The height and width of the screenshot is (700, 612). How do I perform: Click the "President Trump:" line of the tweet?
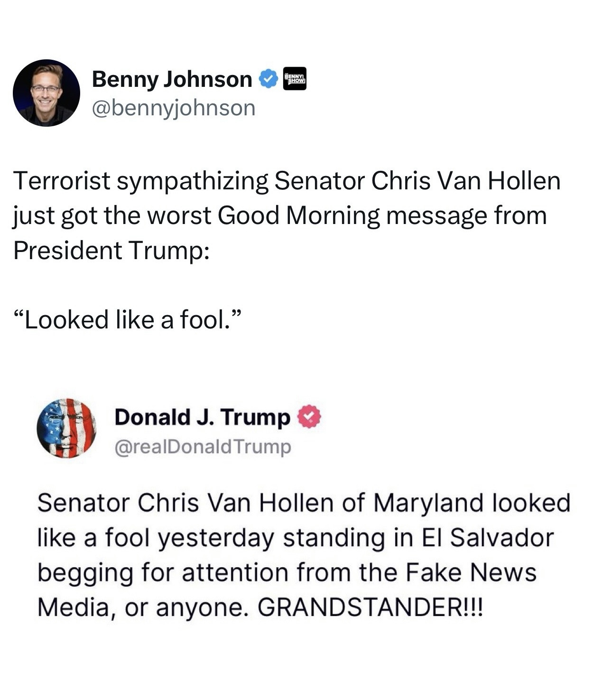[x=111, y=250]
